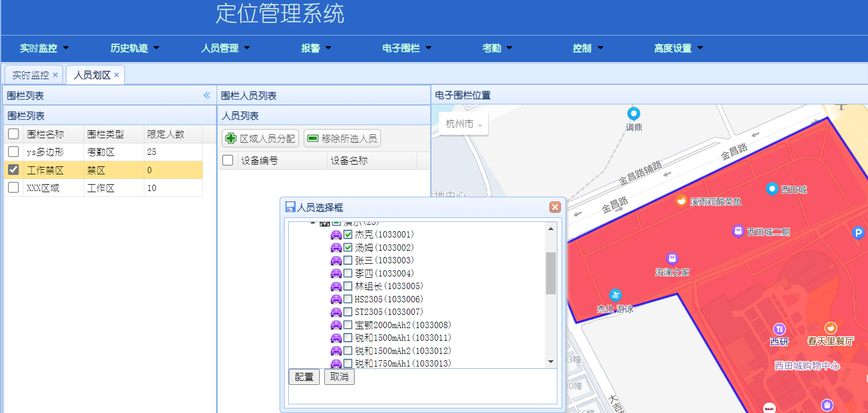Screen dimensions: 868x413
Task: Switch to the 实时监控 tab
Action: (30, 75)
